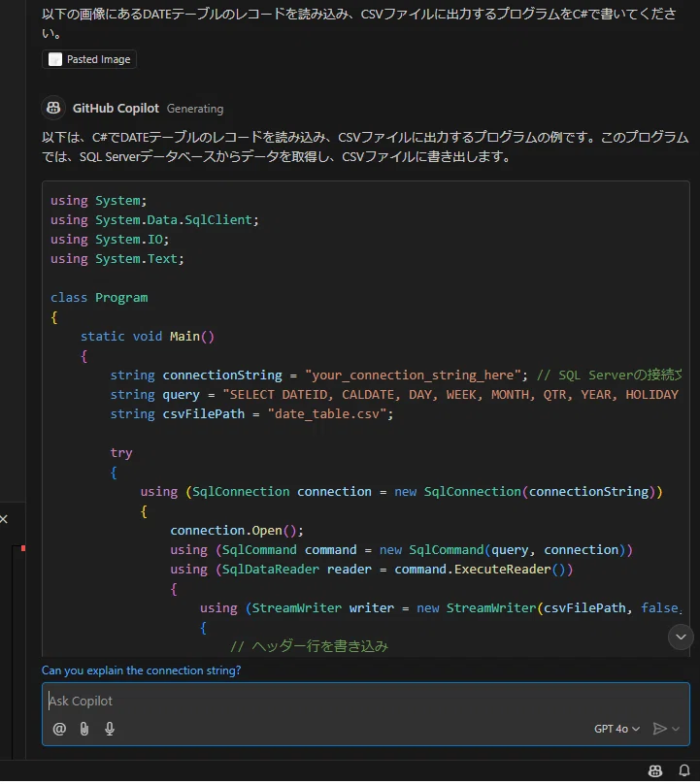Click the SELECT DATEID query string line
Viewport: 700px width, 784px height.
[394, 395]
